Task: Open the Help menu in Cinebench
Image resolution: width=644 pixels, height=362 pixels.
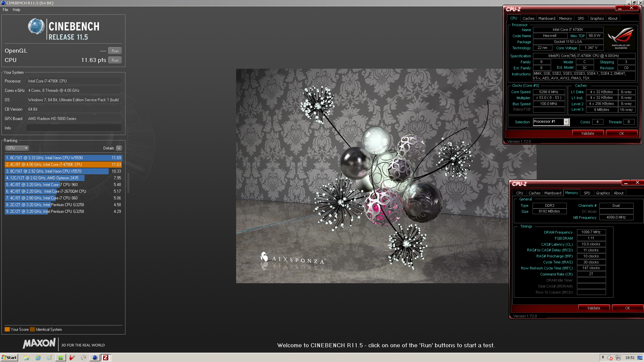Action: pyautogui.click(x=16, y=10)
